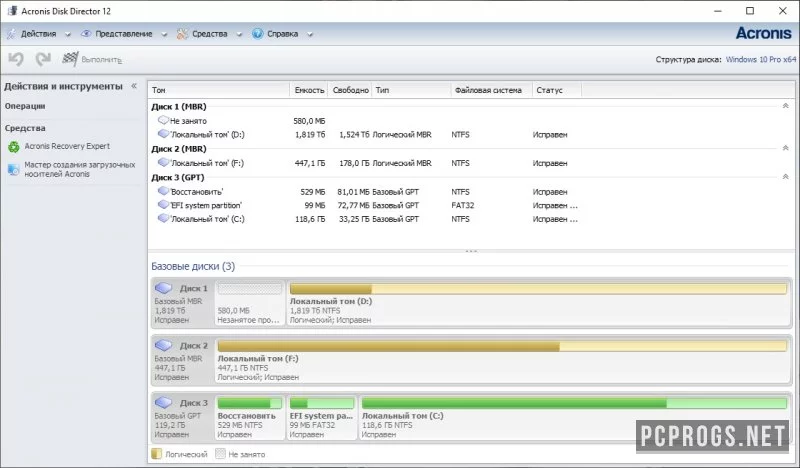Expand the Представление dropdown arrow
The width and height of the screenshot is (800, 468).
pos(164,35)
